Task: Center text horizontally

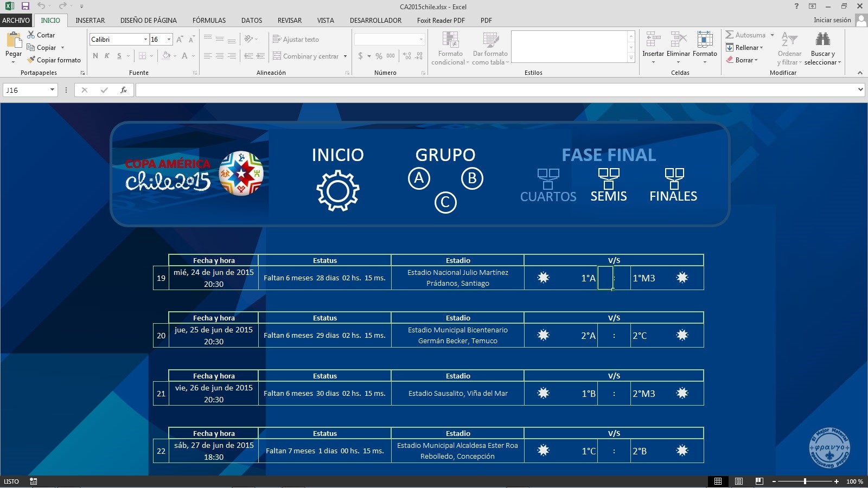Action: coord(220,56)
